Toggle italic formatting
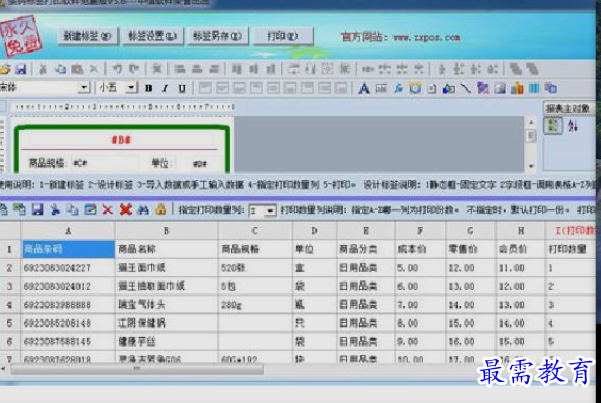 click(x=165, y=89)
